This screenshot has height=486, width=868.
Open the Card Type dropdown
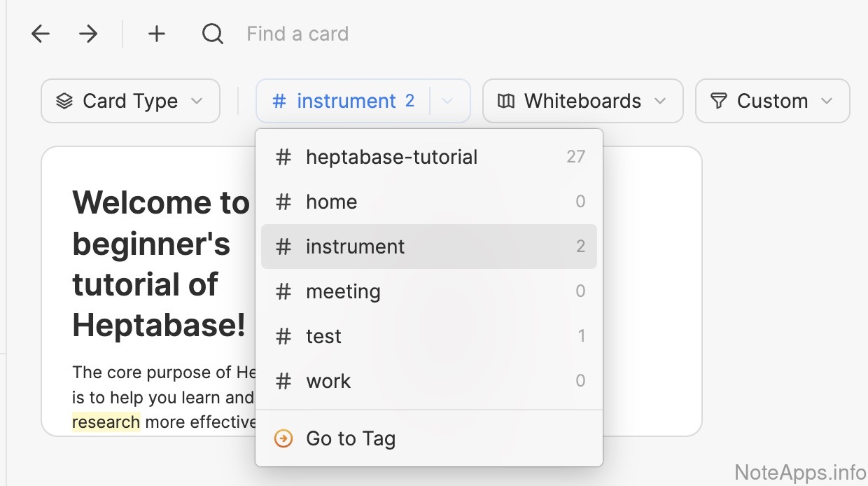[130, 102]
